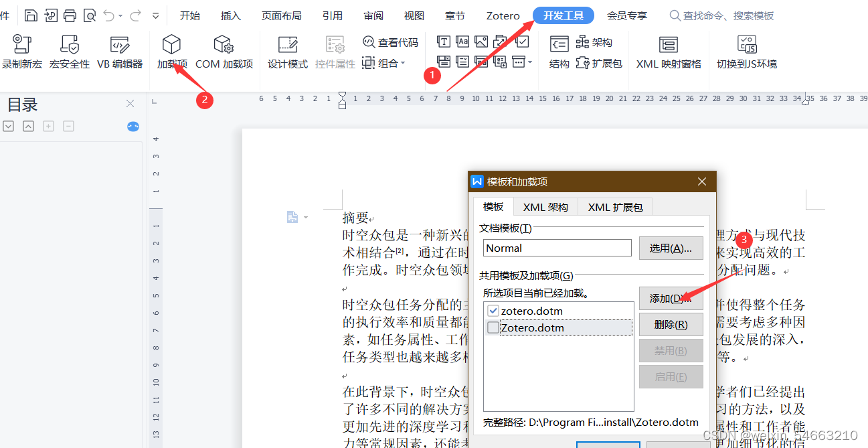Click collapse-all up chevron in 目录 pane

click(28, 126)
